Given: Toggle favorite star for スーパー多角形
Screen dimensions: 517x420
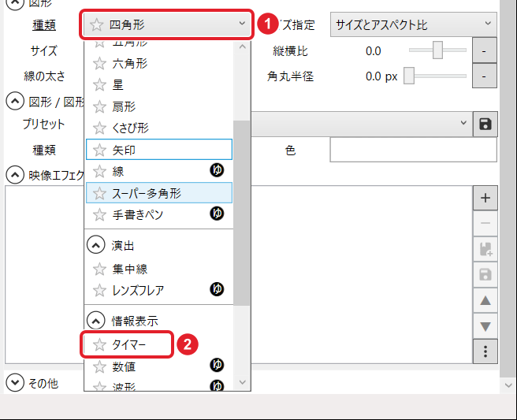Looking at the screenshot, I should point(99,193).
